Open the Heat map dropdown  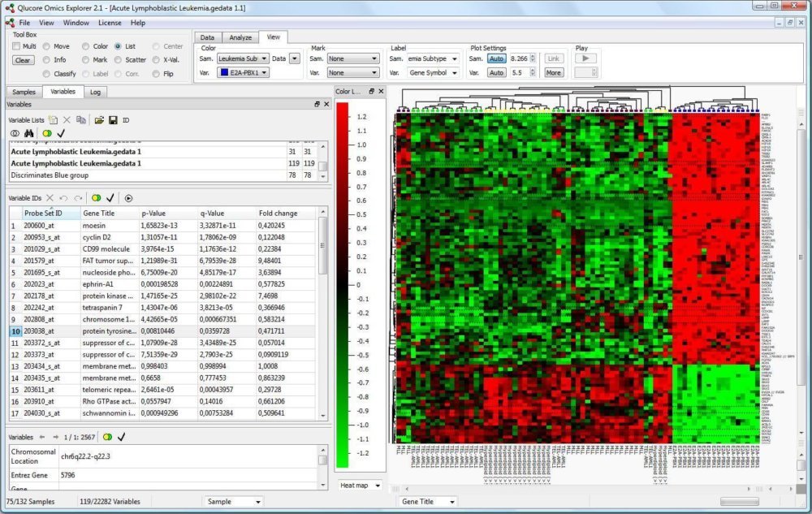(360, 486)
